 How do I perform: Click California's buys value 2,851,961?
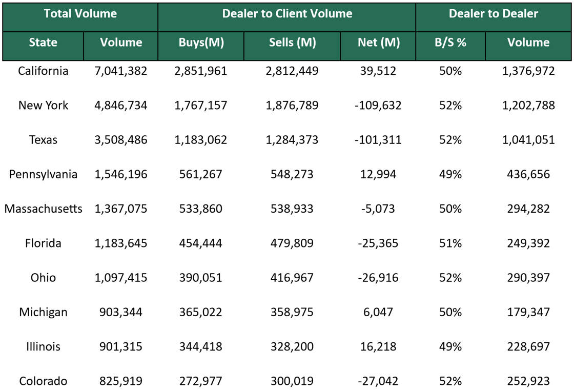pyautogui.click(x=201, y=71)
